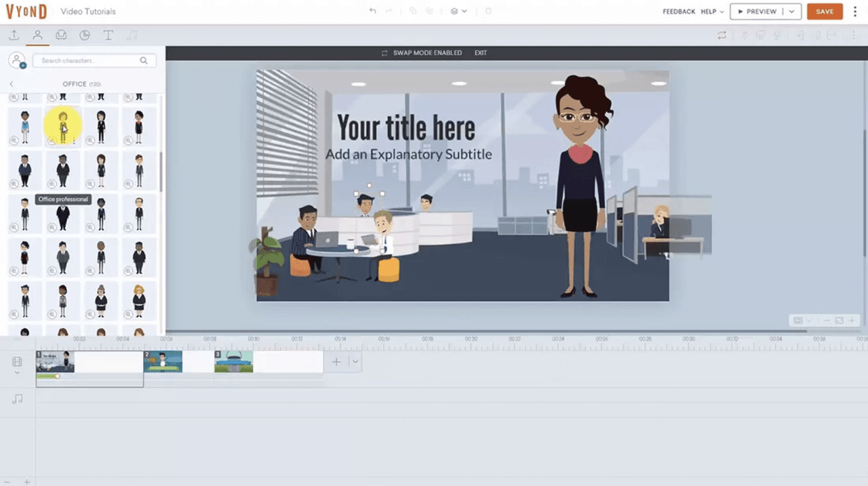Go back from Office category
868x486 pixels.
click(x=12, y=84)
